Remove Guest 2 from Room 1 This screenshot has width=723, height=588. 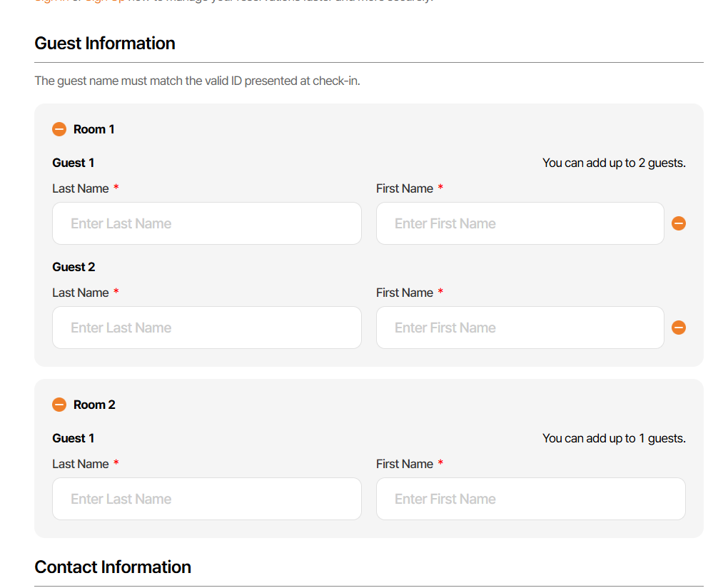click(x=679, y=328)
